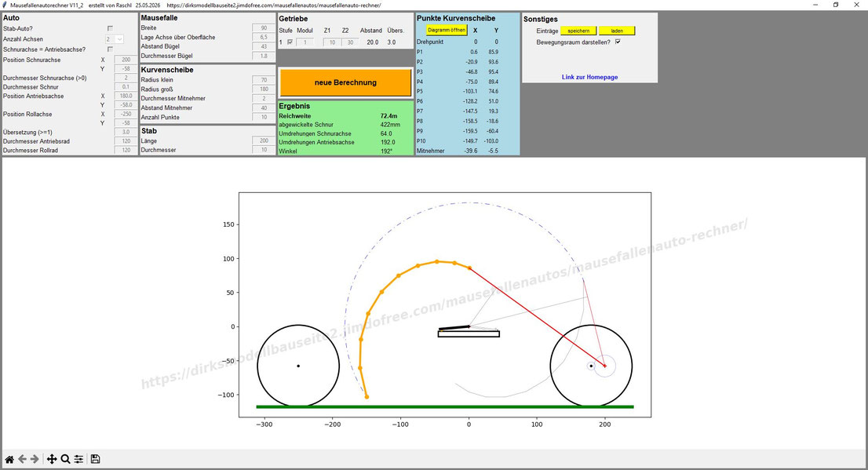Select Mitnehmer row X value -39.6
Image resolution: width=868 pixels, height=470 pixels.
click(471, 151)
